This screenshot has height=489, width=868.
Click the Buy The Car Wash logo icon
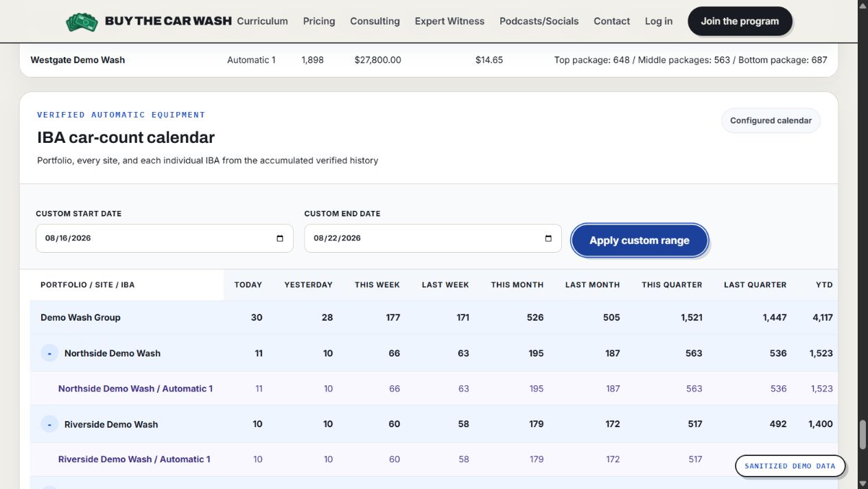(x=82, y=21)
